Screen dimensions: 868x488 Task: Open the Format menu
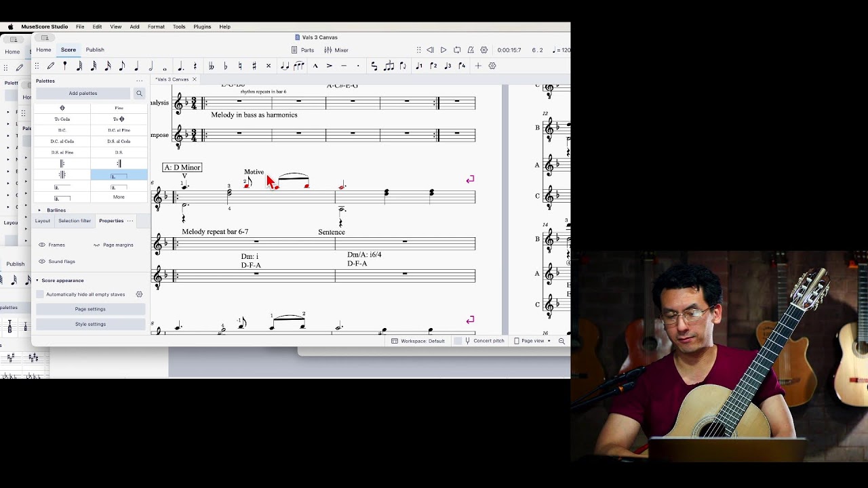(156, 26)
